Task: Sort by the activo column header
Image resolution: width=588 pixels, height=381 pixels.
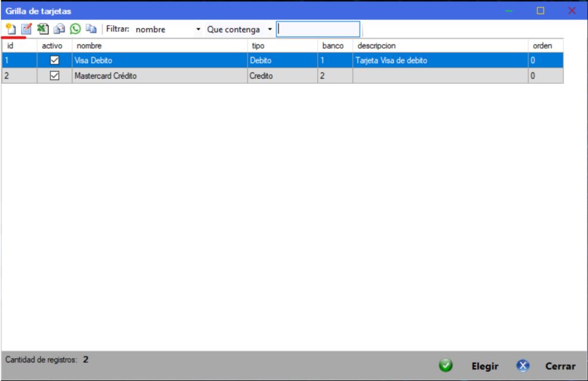Action: click(55, 46)
